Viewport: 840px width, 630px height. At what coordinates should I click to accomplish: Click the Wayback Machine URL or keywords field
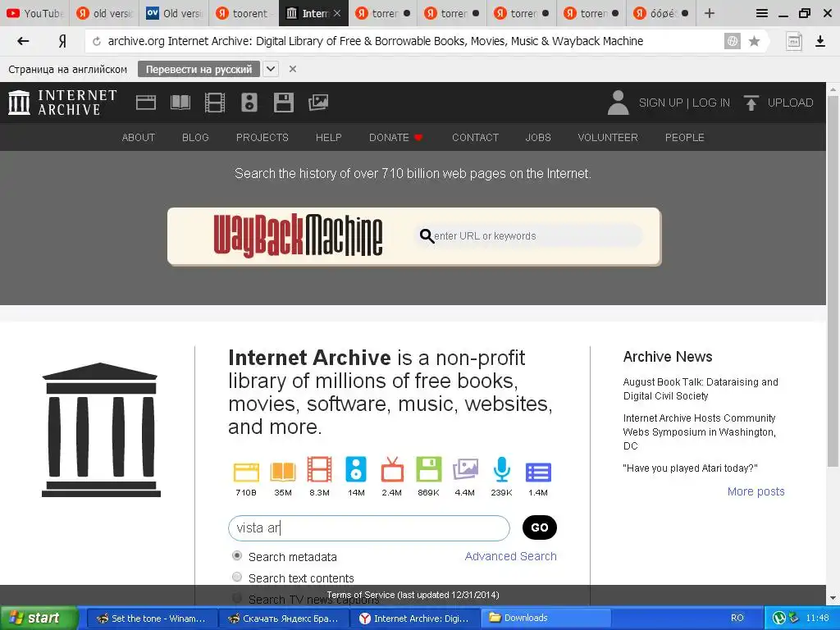[x=529, y=235]
